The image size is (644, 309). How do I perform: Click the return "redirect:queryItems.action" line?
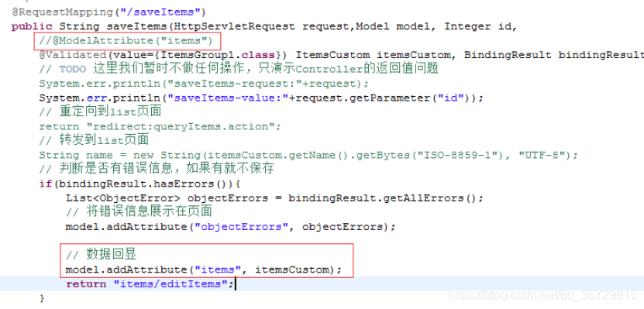pos(160,126)
